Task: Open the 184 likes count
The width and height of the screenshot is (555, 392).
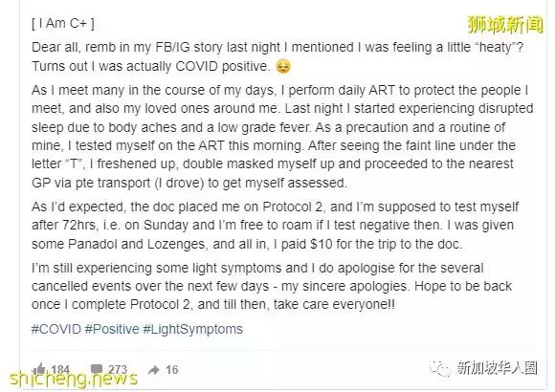Action: click(x=60, y=370)
